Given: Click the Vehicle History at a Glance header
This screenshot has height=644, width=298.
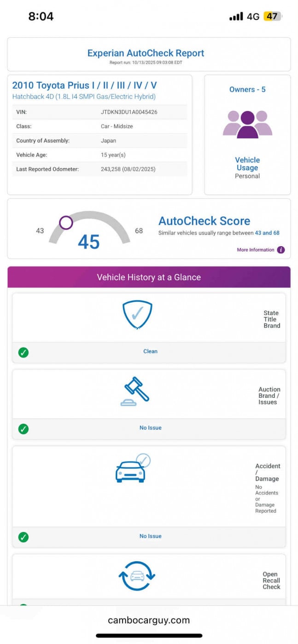Looking at the screenshot, I should pyautogui.click(x=149, y=277).
